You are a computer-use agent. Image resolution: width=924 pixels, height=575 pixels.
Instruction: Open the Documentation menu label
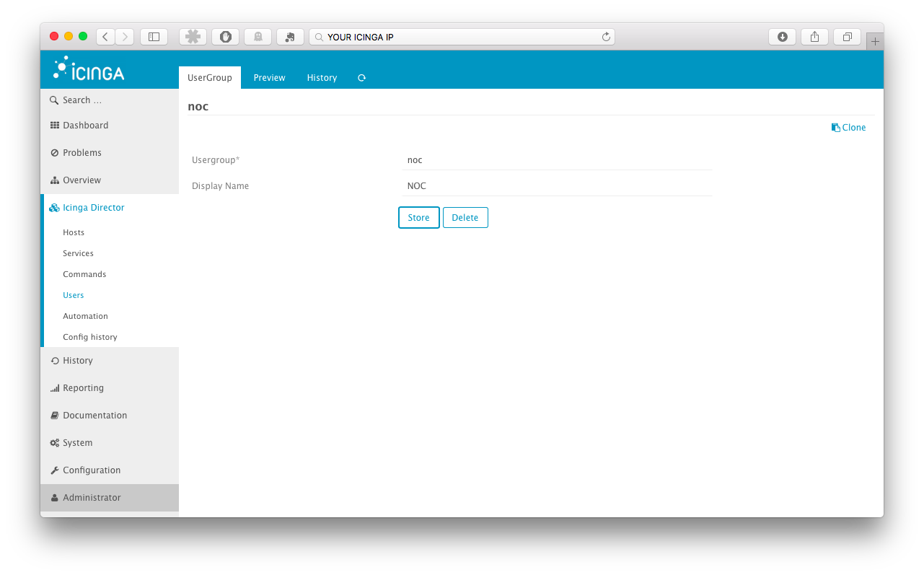click(x=95, y=416)
